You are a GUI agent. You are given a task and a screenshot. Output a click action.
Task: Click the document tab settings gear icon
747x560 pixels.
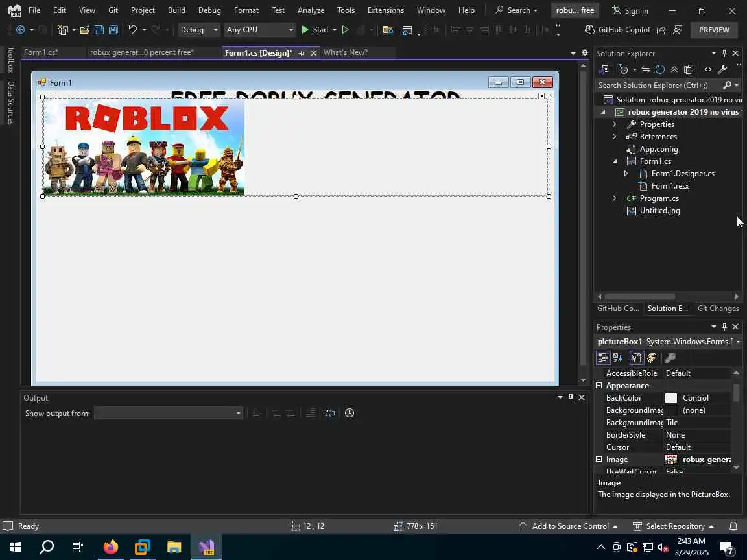[x=584, y=53]
